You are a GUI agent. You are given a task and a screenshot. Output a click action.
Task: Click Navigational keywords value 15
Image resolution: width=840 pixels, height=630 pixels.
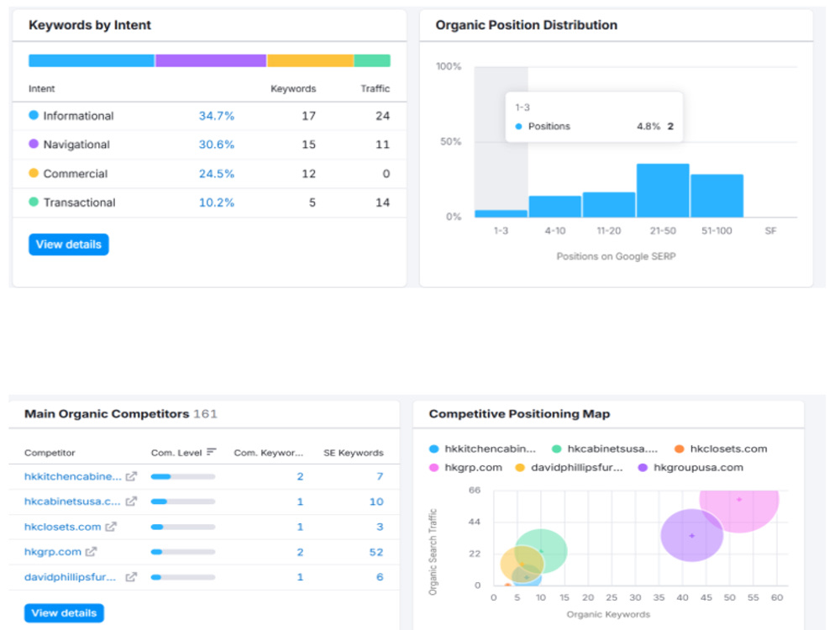[x=308, y=144]
